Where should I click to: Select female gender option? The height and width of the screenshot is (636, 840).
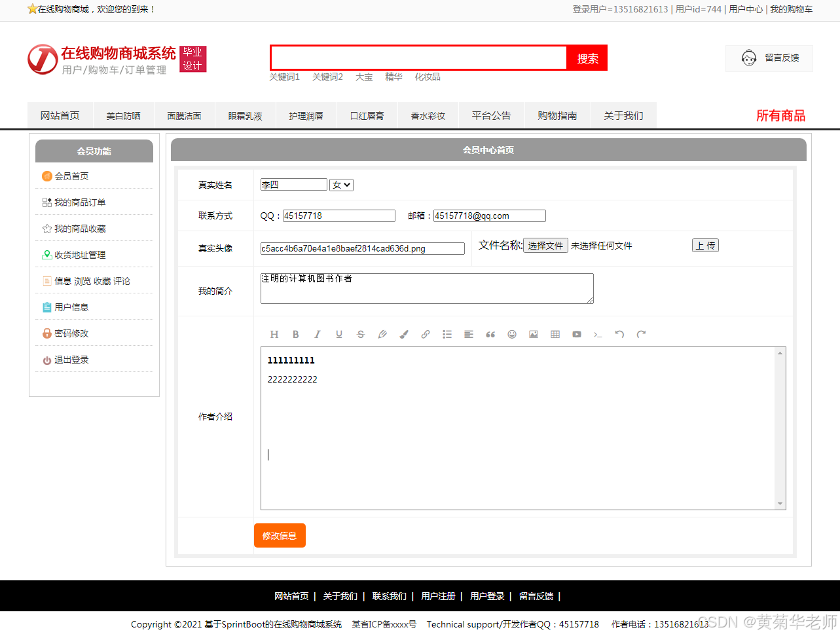(341, 184)
